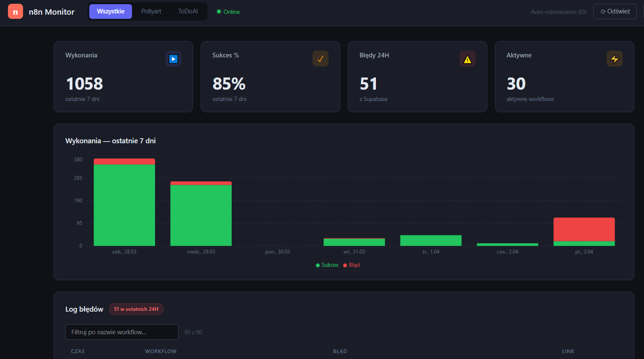Click the WORKFLOW column header
644x359 pixels.
161,351
